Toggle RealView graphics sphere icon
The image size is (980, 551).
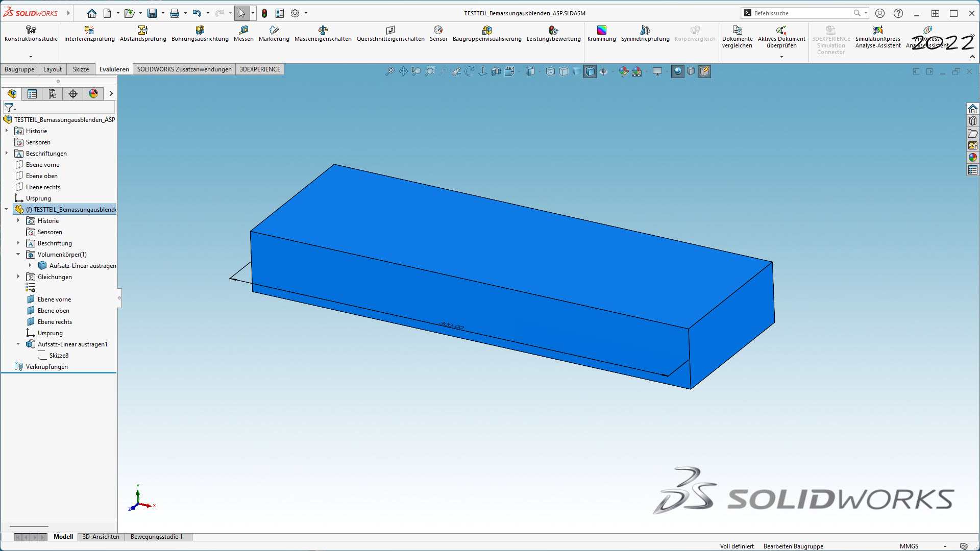pyautogui.click(x=678, y=71)
